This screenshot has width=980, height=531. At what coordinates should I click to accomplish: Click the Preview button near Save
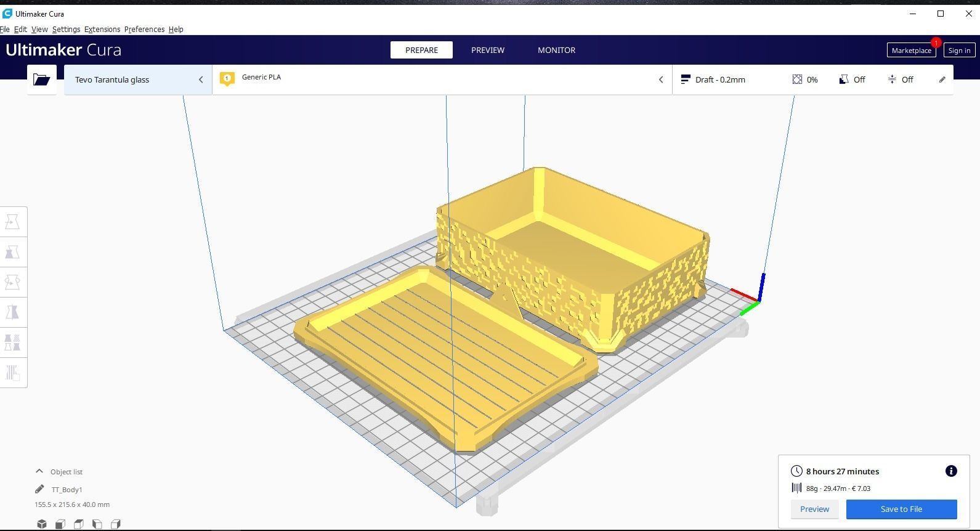point(814,509)
